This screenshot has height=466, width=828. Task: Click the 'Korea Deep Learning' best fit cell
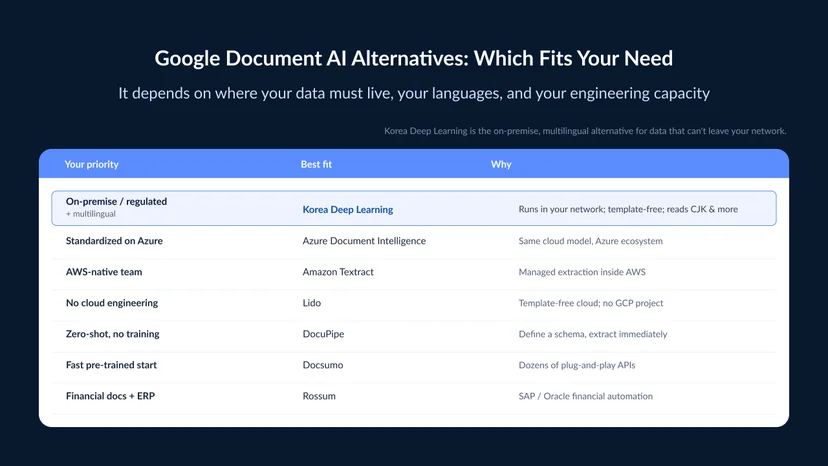tap(347, 209)
